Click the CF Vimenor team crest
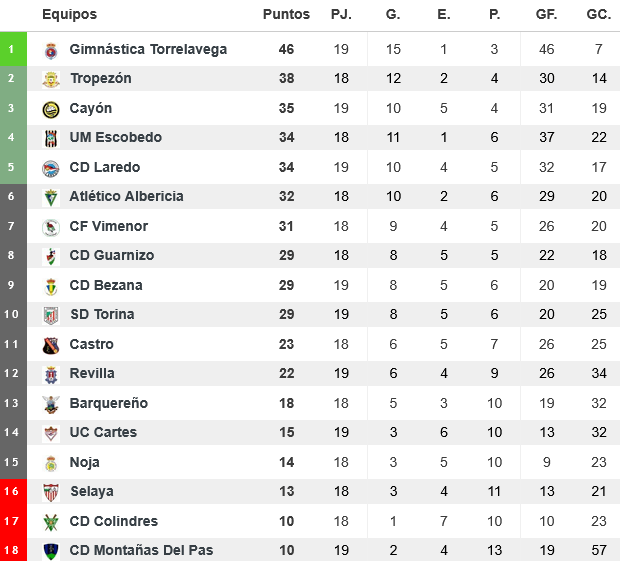Viewport: 620px width, 561px height. click(51, 227)
